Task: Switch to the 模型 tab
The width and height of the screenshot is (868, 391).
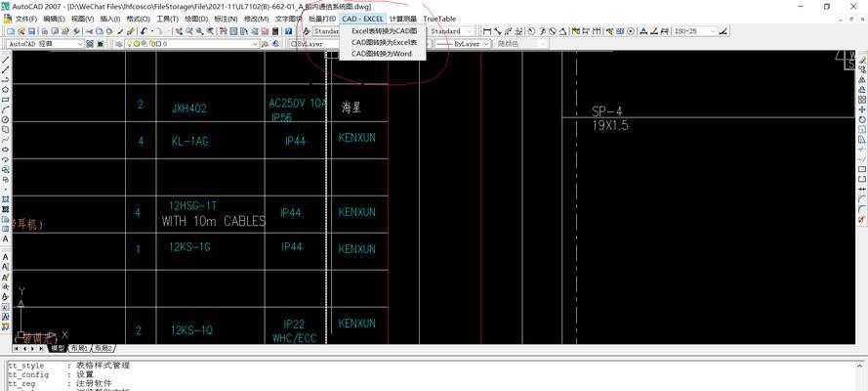Action: tap(58, 348)
